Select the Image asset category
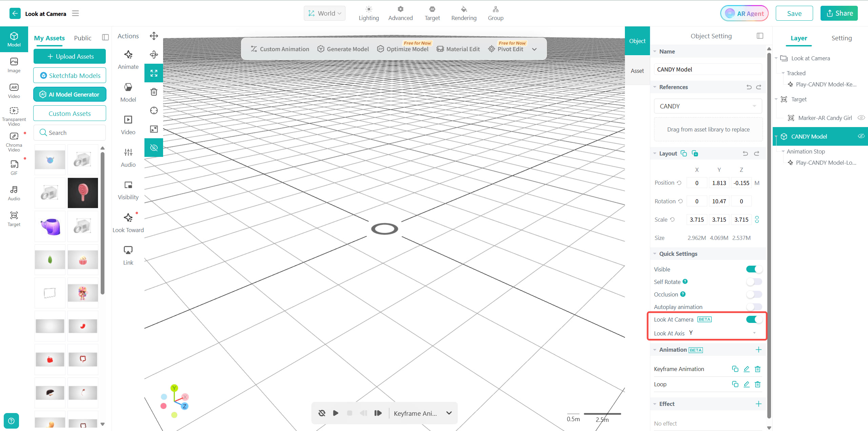This screenshot has height=431, width=868. pyautogui.click(x=14, y=65)
